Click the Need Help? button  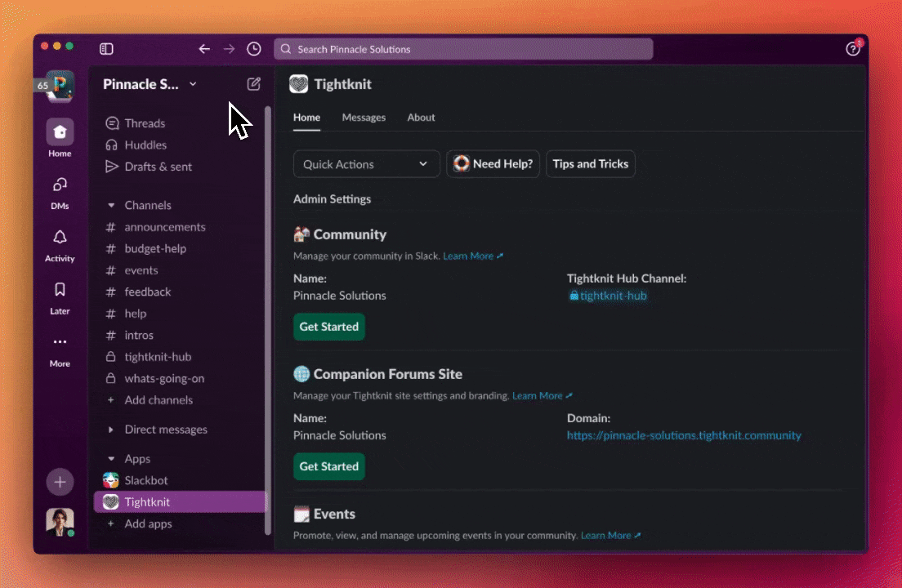[493, 164]
